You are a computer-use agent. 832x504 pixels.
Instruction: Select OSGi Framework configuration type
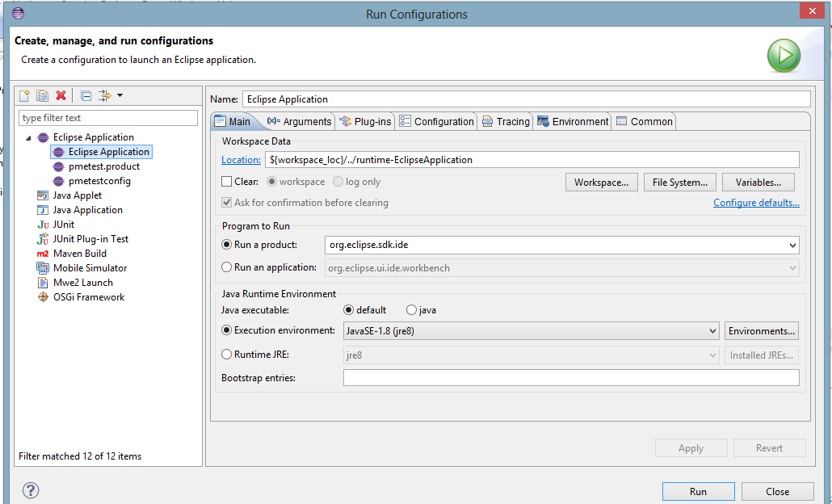89,297
